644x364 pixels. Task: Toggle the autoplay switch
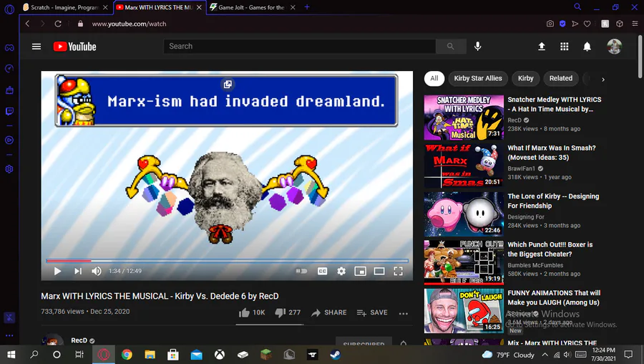click(301, 271)
